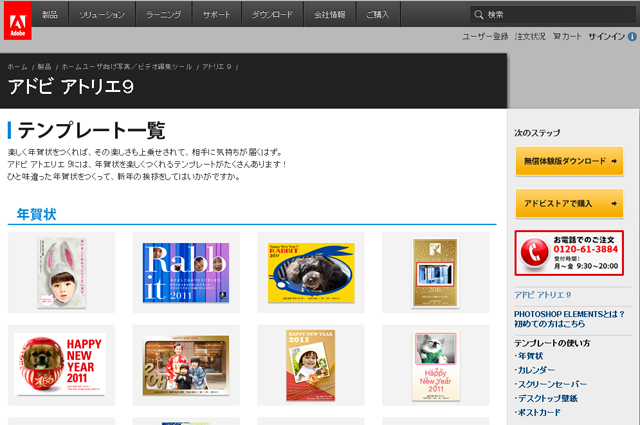The image size is (640, 425).
Task: Open the ラーニング menu
Action: coord(164,14)
